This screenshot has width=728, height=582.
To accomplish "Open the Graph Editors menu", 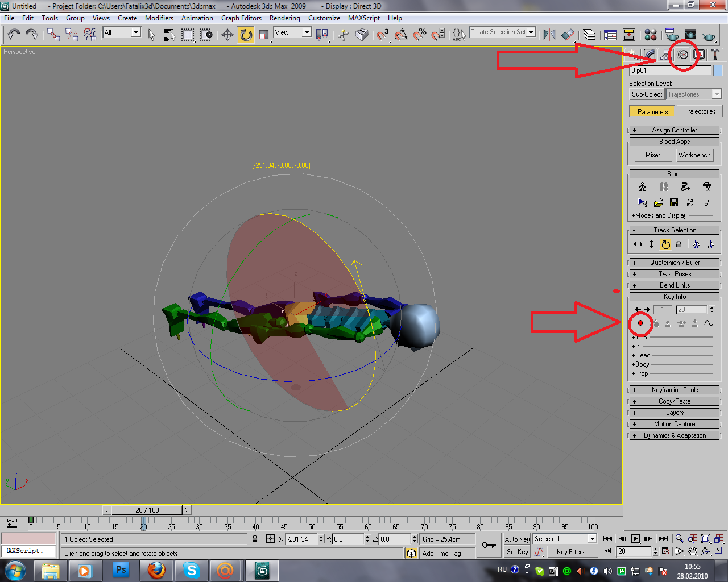I will [x=241, y=18].
